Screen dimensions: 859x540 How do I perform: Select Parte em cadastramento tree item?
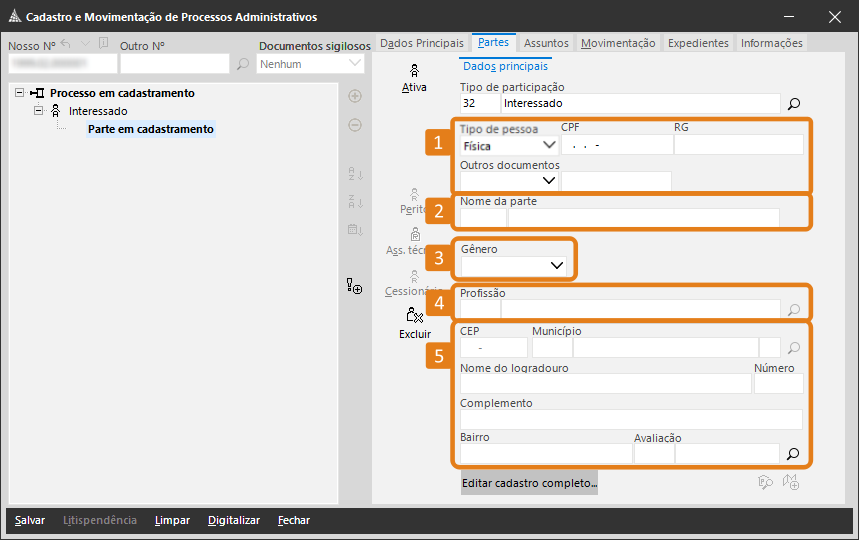[150, 129]
